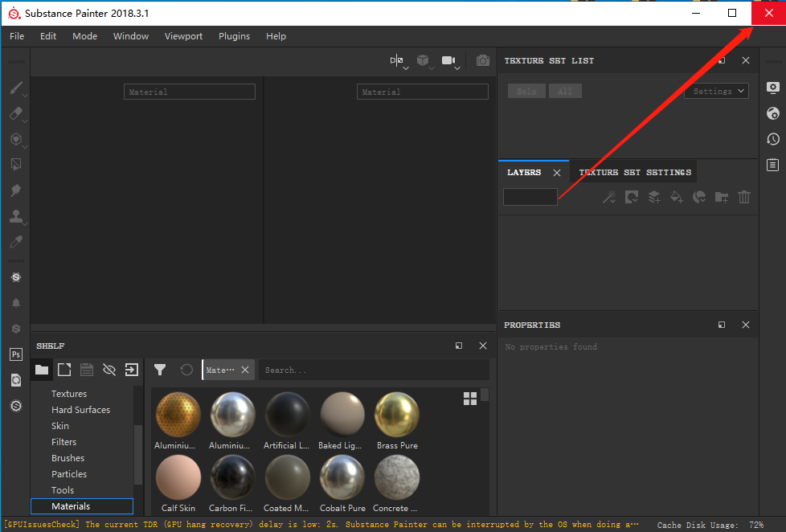Viewport: 786px width, 532px height.
Task: Click the video camera icon in viewport toolbar
Action: (448, 60)
